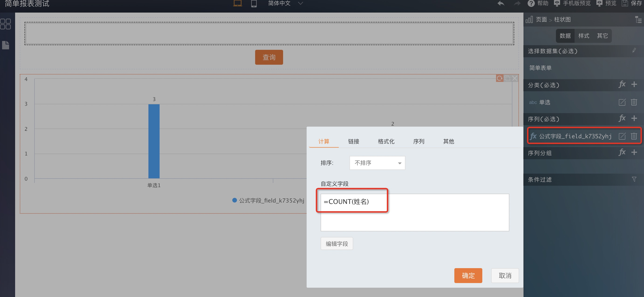
Task: Delete the 公式字段_field_k7352yhj series
Action: [x=634, y=136]
